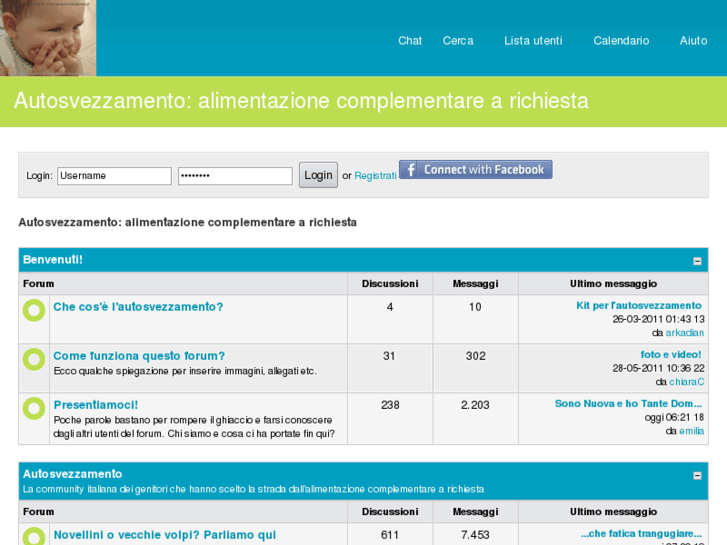The height and width of the screenshot is (545, 727).
Task: Open last post foto e video!
Action: [670, 354]
